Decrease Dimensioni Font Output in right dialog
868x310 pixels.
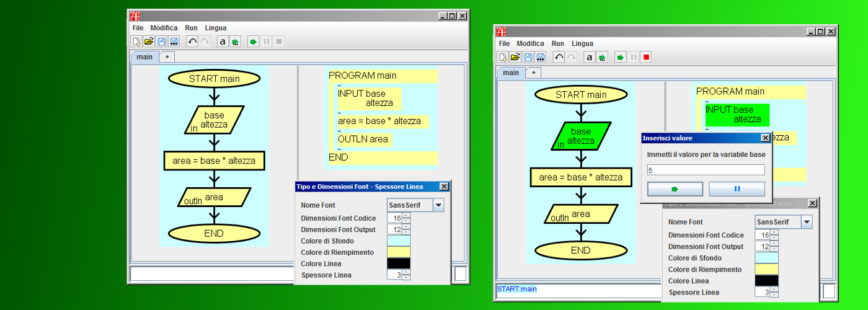[x=774, y=249]
